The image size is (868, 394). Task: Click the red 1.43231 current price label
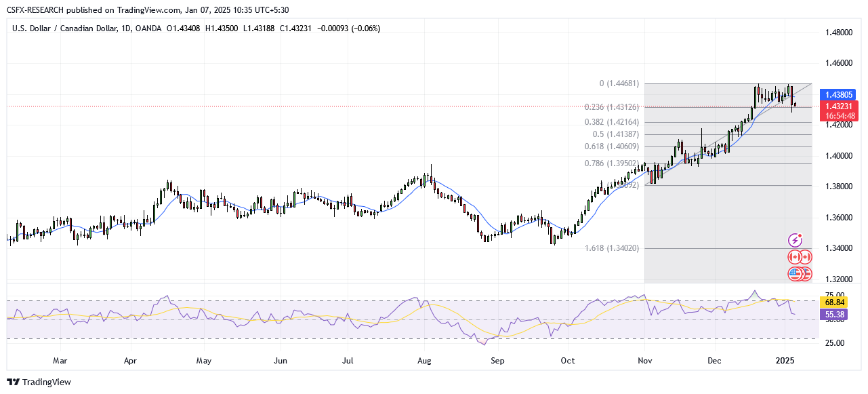[x=838, y=106]
